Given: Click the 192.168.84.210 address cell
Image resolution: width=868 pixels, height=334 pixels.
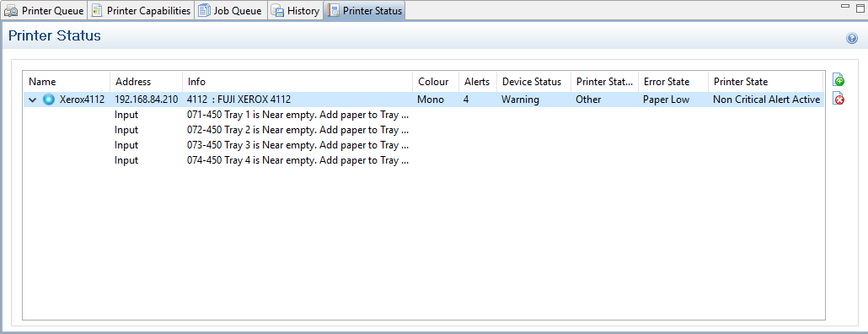Looking at the screenshot, I should point(146,100).
